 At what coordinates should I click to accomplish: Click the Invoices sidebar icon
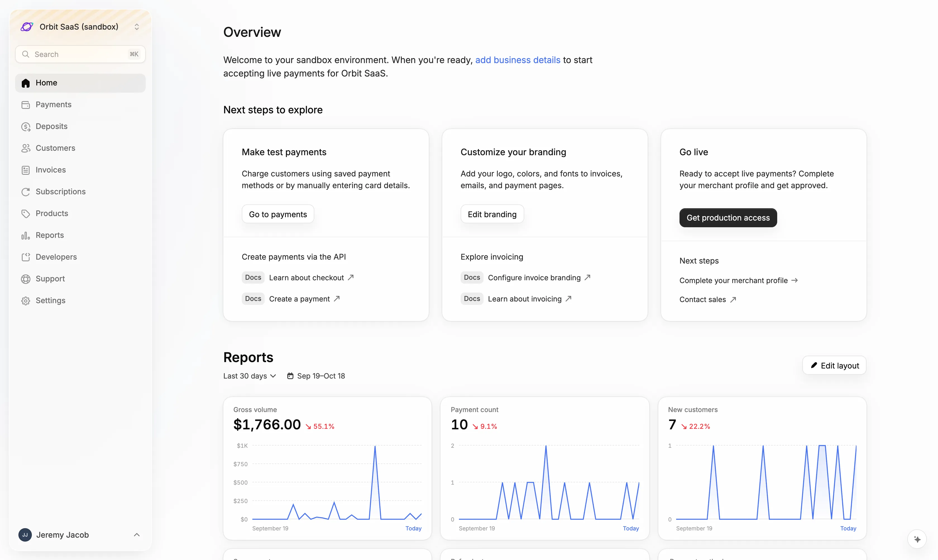click(26, 170)
